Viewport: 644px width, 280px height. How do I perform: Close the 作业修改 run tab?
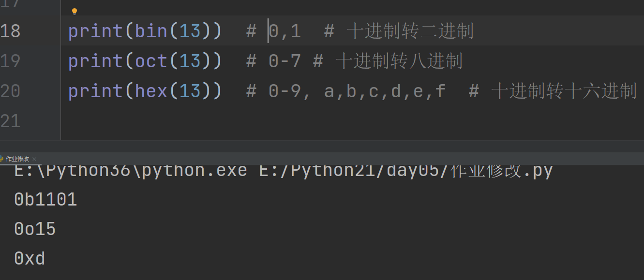click(x=34, y=159)
